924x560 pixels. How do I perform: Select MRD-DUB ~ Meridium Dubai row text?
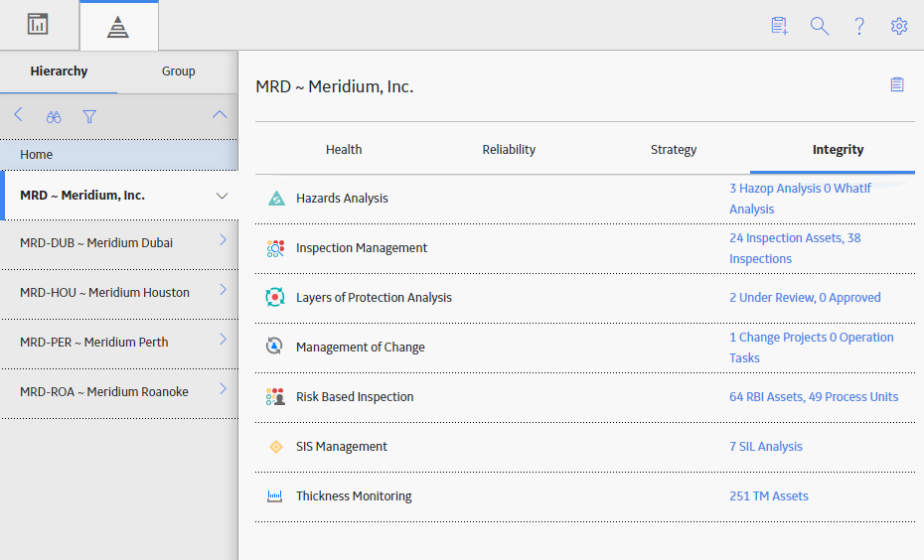(x=96, y=242)
